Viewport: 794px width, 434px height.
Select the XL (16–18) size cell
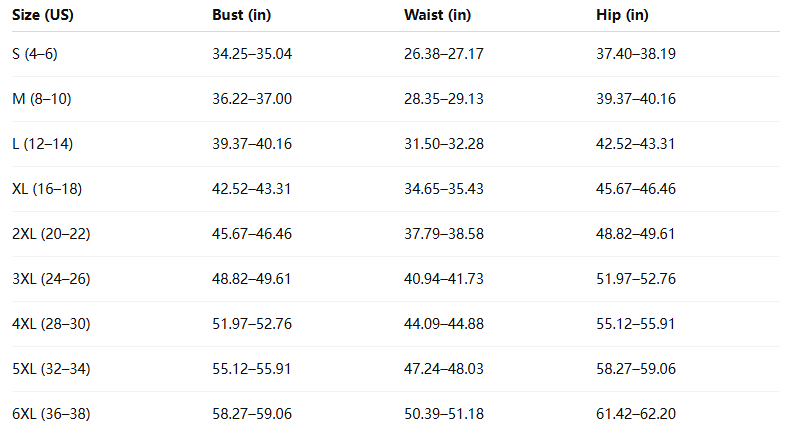[x=47, y=189]
